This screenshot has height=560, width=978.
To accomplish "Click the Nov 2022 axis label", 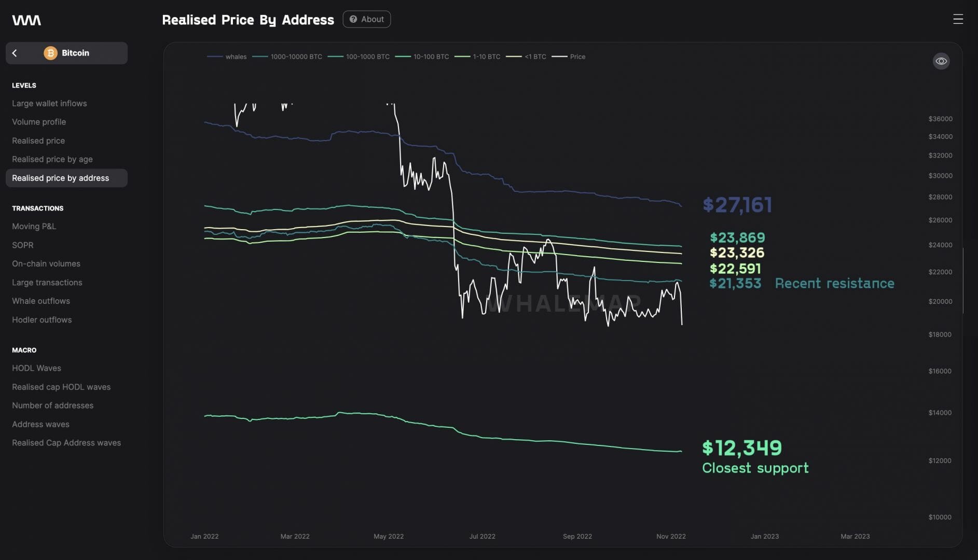I will pyautogui.click(x=671, y=536).
